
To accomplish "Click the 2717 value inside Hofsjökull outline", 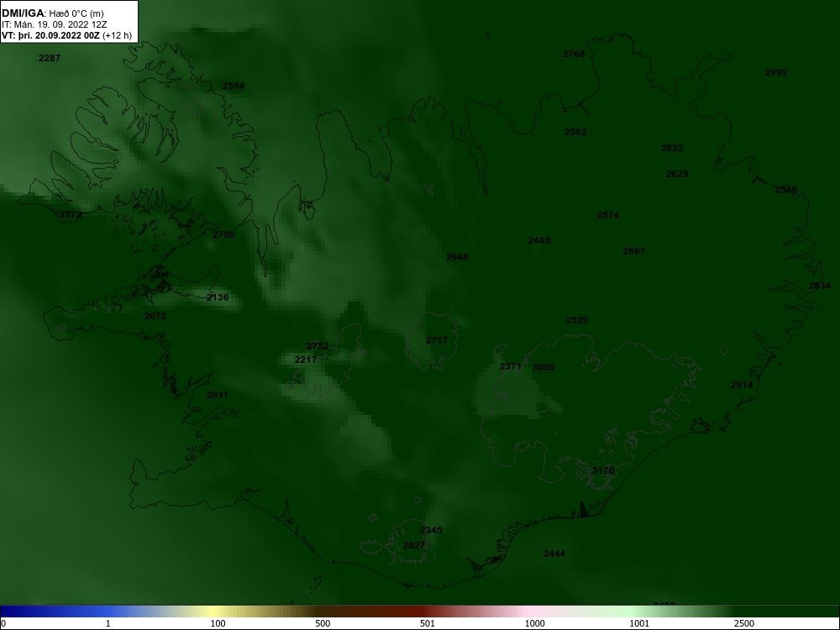I will [437, 340].
